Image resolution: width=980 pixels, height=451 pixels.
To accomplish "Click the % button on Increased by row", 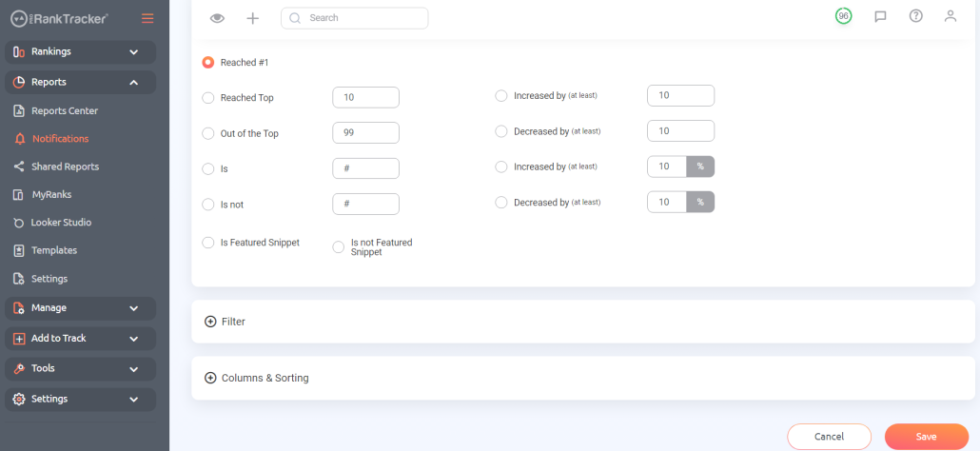I will 700,167.
